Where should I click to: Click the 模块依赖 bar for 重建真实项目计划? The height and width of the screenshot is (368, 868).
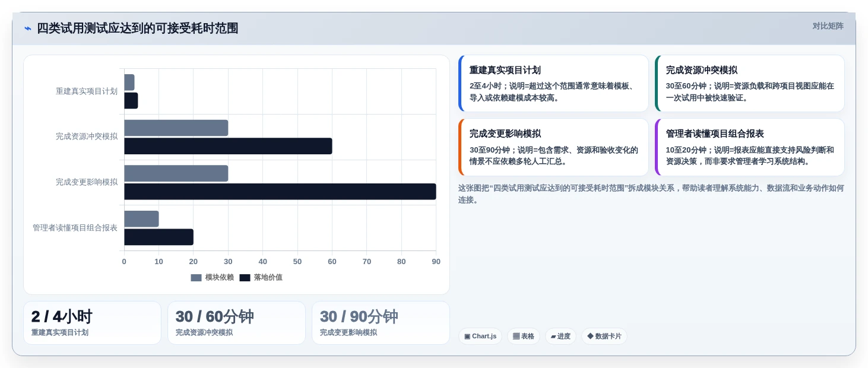point(129,82)
